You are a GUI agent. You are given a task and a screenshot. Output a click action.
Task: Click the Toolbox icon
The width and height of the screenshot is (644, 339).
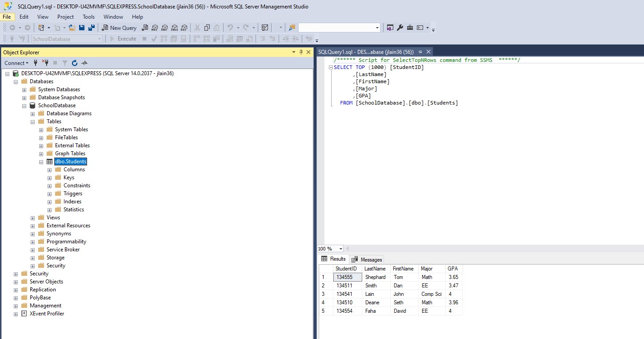[x=409, y=28]
